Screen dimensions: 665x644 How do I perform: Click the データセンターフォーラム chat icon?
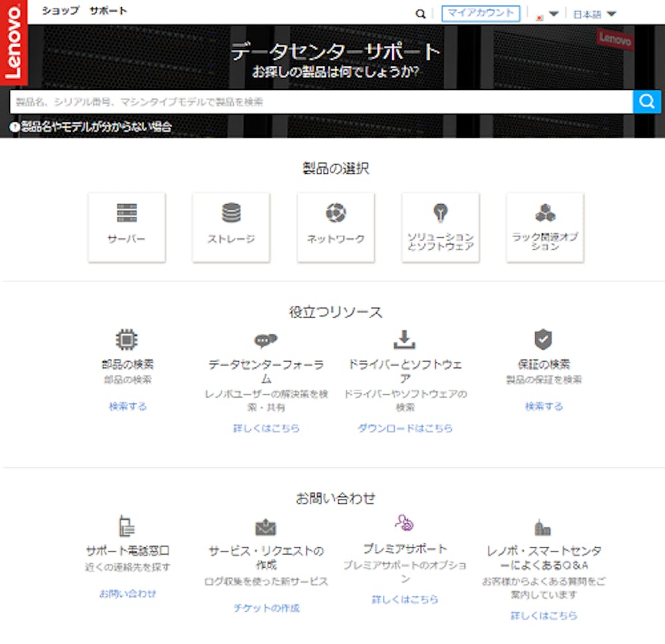click(266, 340)
